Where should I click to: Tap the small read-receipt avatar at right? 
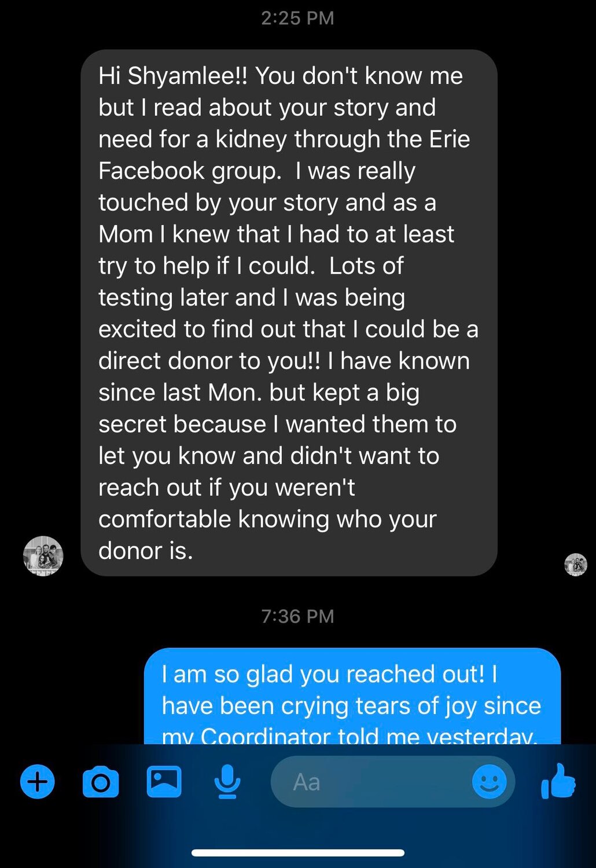(575, 564)
